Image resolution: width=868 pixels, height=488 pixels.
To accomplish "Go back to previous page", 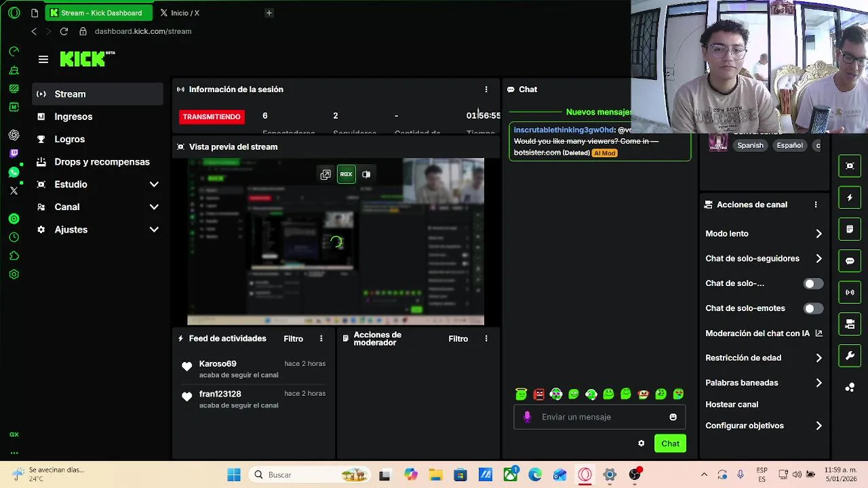I will pyautogui.click(x=34, y=31).
